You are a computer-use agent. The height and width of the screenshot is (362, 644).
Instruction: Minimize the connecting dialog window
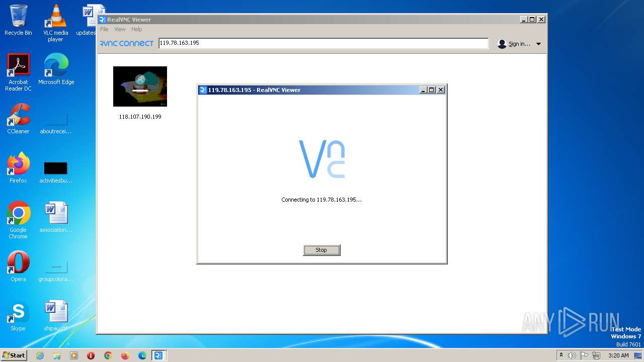(x=424, y=90)
